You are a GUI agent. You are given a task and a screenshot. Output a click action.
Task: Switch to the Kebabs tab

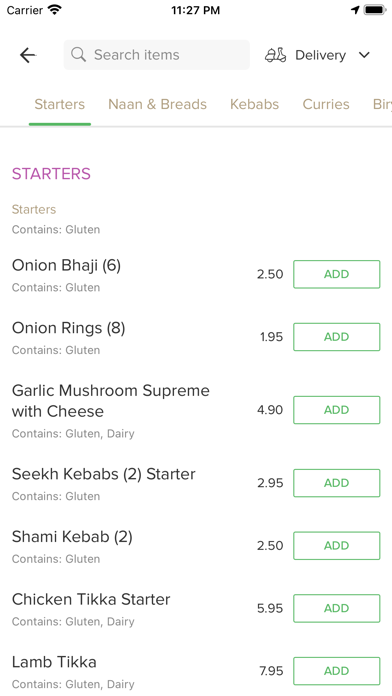tap(254, 104)
